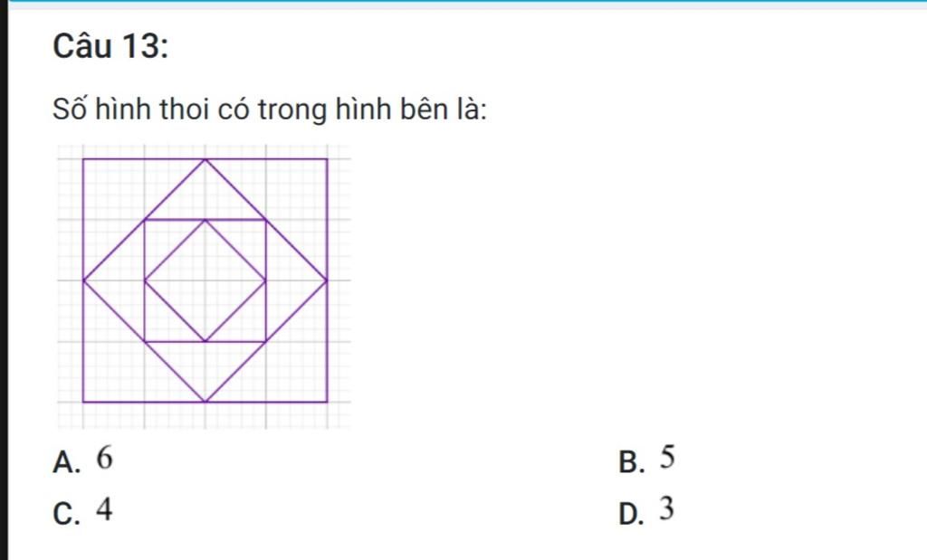Click top vertex of the large diamond

pyautogui.click(x=205, y=159)
